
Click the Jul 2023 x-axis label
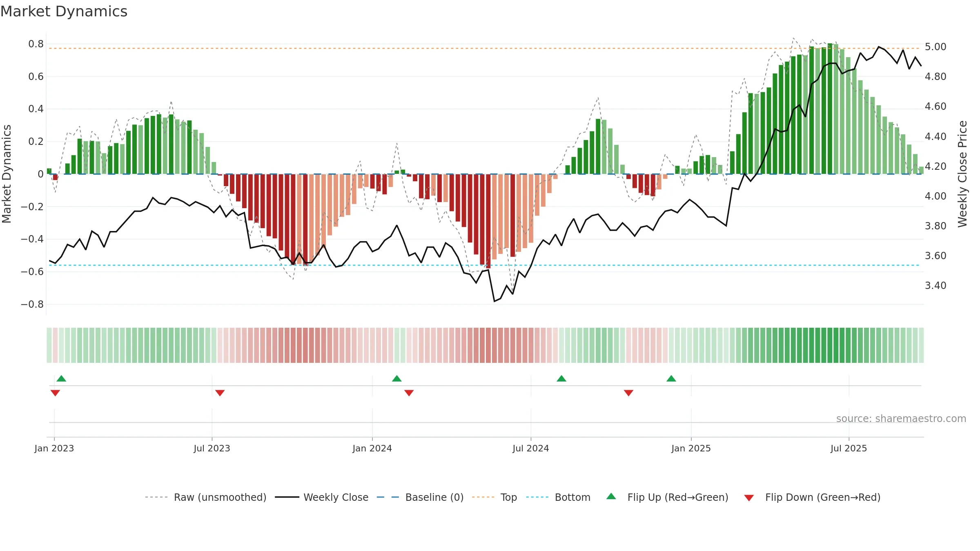point(212,448)
